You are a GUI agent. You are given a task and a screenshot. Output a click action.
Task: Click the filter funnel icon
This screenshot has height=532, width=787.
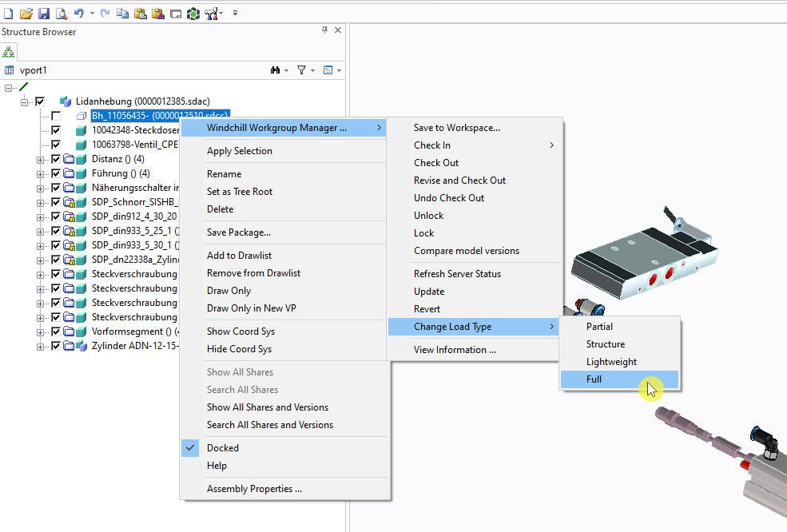tap(301, 70)
